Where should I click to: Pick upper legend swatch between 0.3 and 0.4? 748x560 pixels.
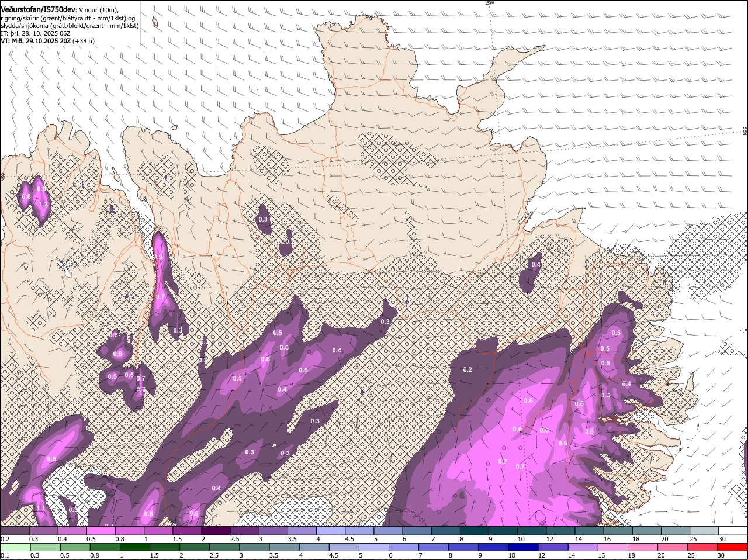pos(43,530)
